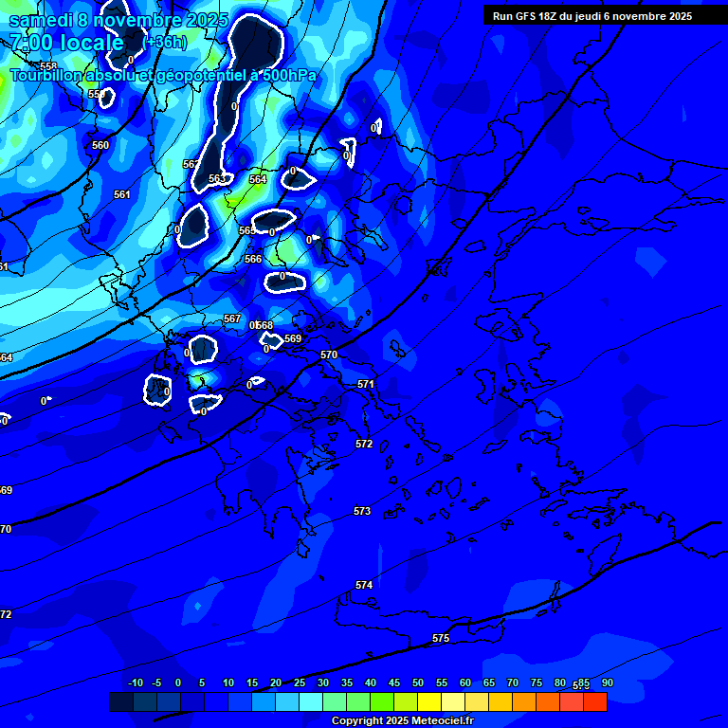Click the 572 contour label near Greece
This screenshot has width=728, height=728.
tap(364, 445)
